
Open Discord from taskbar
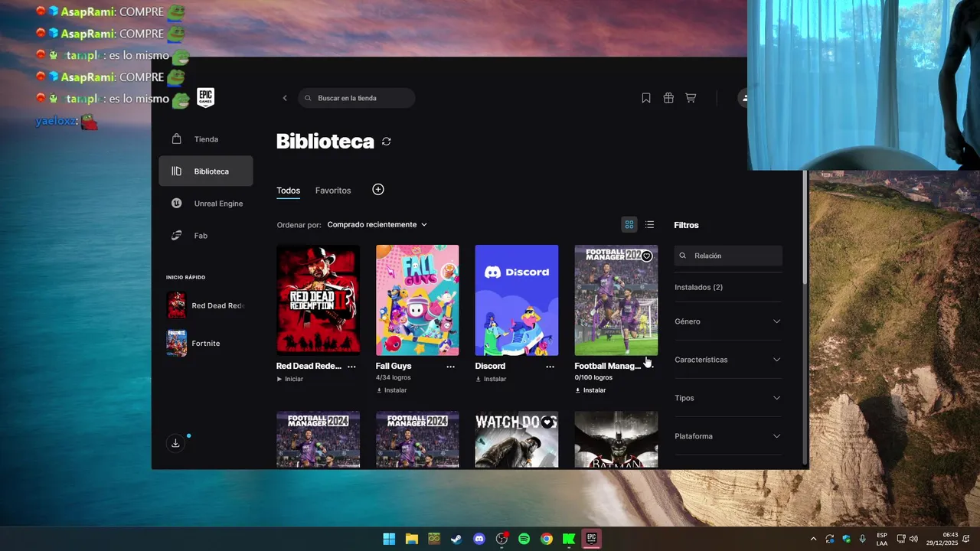click(x=479, y=539)
